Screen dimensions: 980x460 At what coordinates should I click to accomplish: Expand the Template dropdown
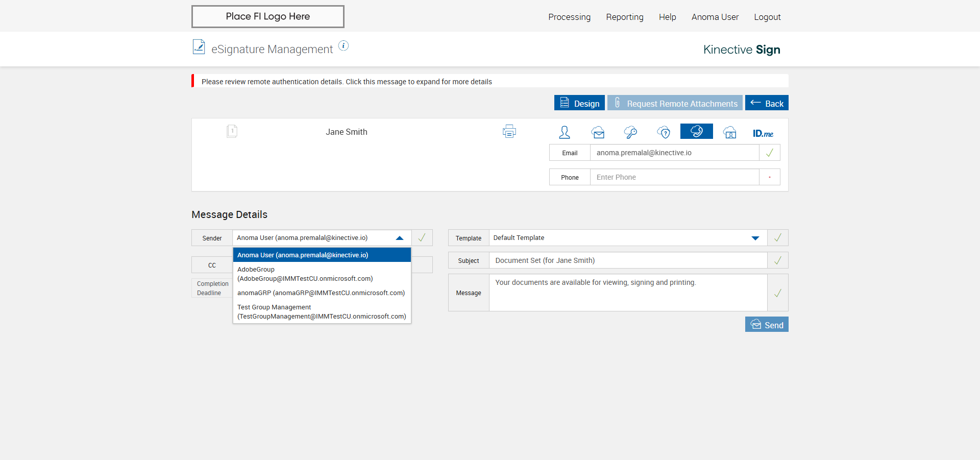pos(755,238)
